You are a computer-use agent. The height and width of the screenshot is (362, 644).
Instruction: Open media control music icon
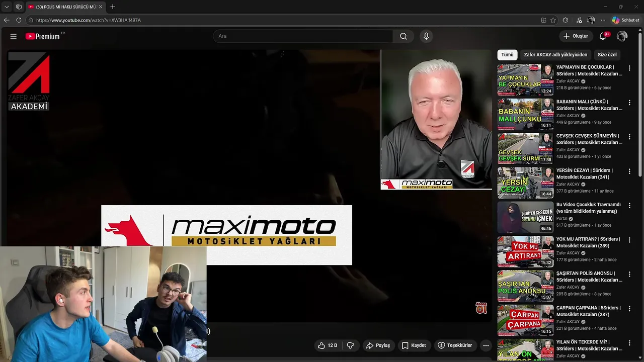[x=579, y=20]
